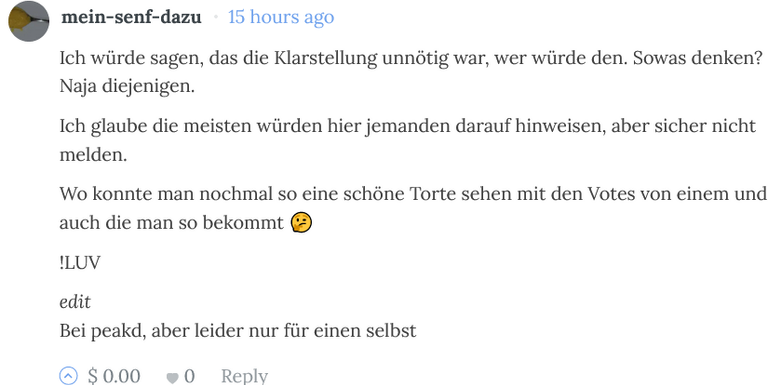
Task: Reply to mein-senf-dazu's comment
Action: (x=244, y=376)
